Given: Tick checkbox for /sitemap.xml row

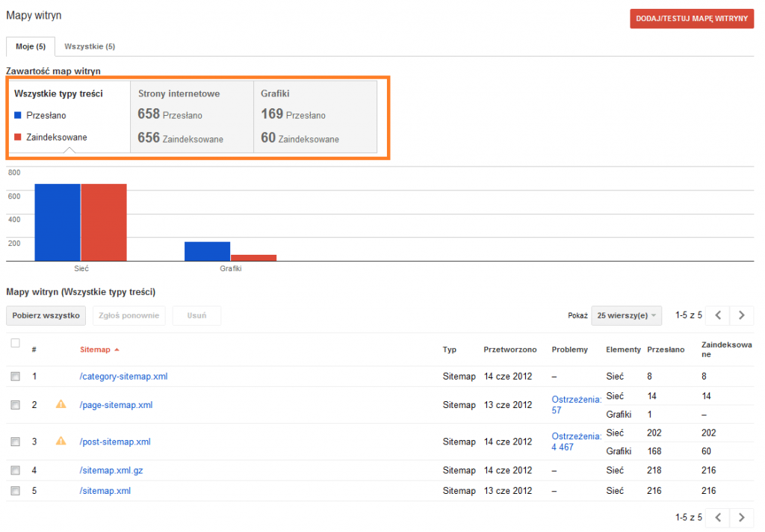Looking at the screenshot, I should [x=16, y=491].
